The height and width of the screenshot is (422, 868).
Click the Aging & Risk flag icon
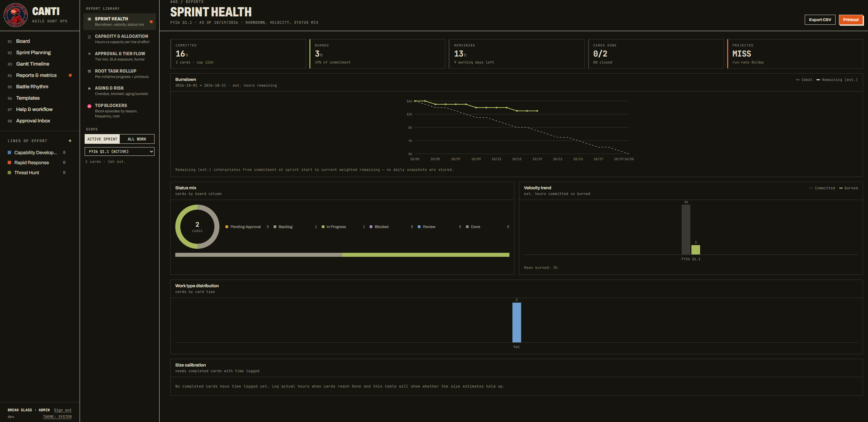[89, 89]
